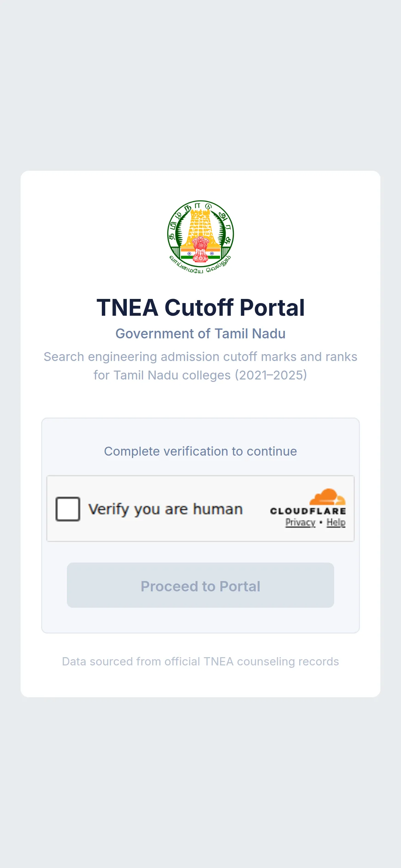Viewport: 401px width, 868px height.
Task: Click the Tamil Nadu government emblem logo
Action: pos(200,237)
